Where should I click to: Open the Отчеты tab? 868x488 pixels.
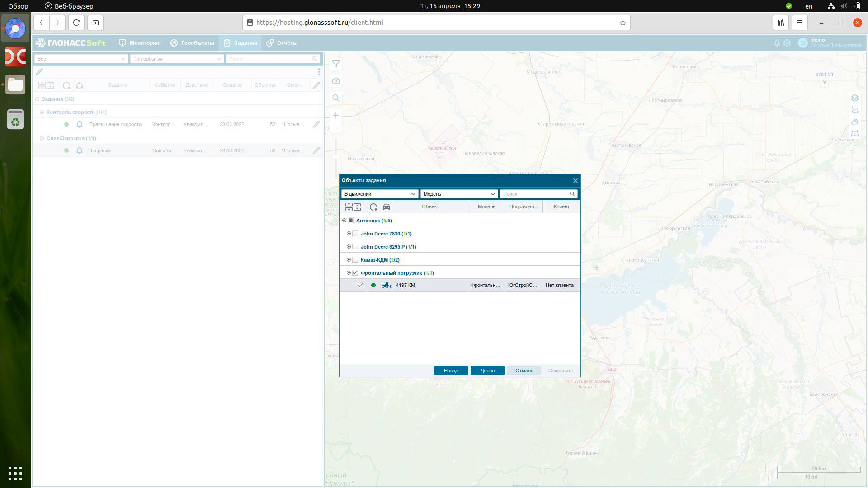click(282, 43)
